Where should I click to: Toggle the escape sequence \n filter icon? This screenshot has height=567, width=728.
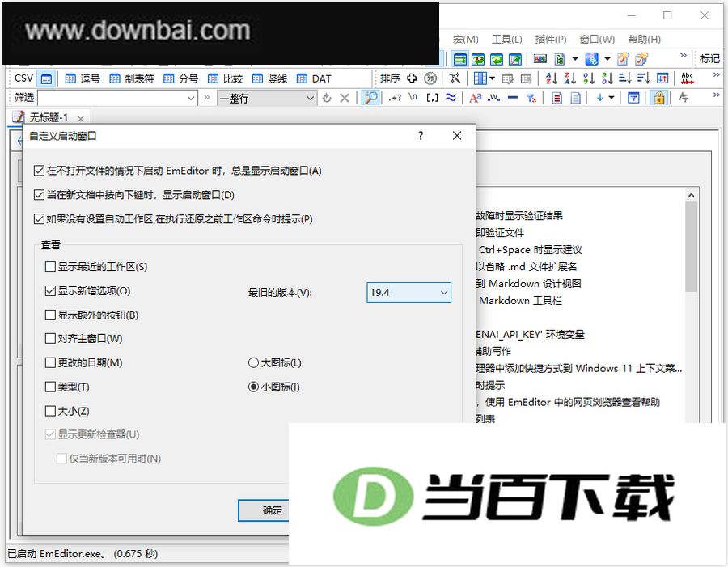[x=413, y=98]
